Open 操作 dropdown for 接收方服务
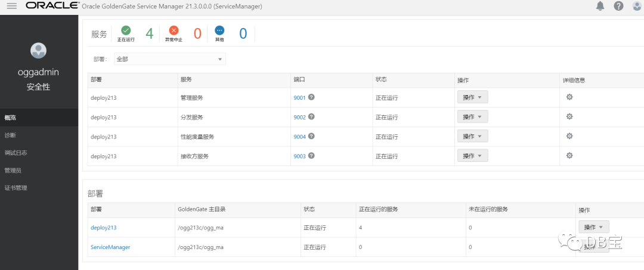 click(473, 156)
